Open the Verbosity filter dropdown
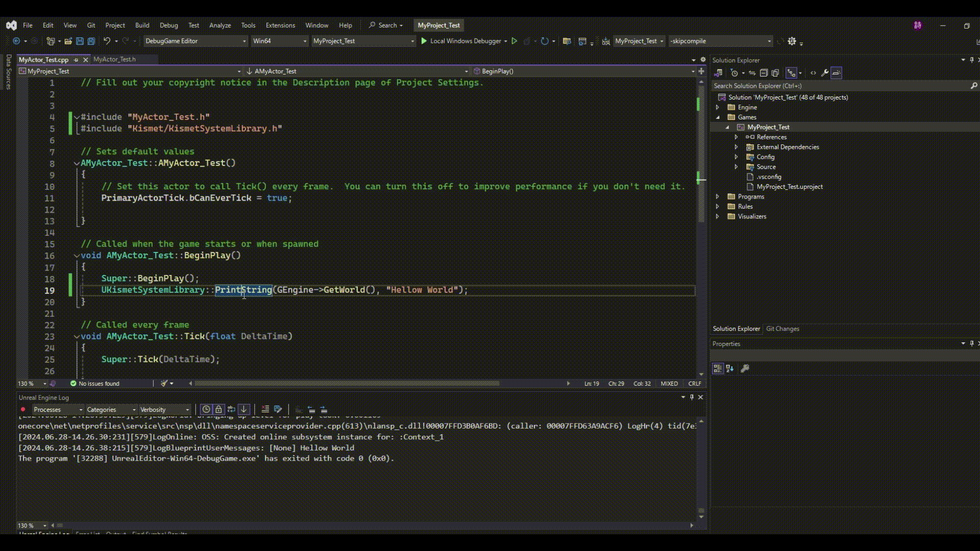This screenshot has width=980, height=551. click(x=164, y=410)
